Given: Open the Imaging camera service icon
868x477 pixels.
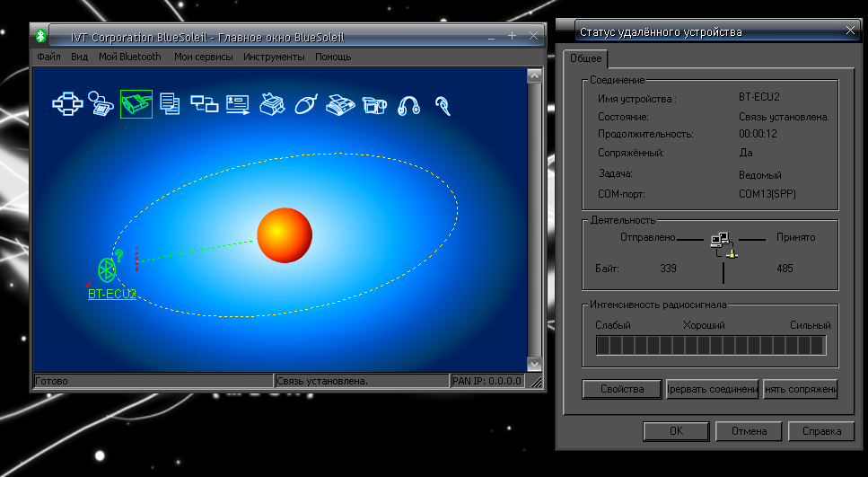Looking at the screenshot, I should click(x=374, y=105).
